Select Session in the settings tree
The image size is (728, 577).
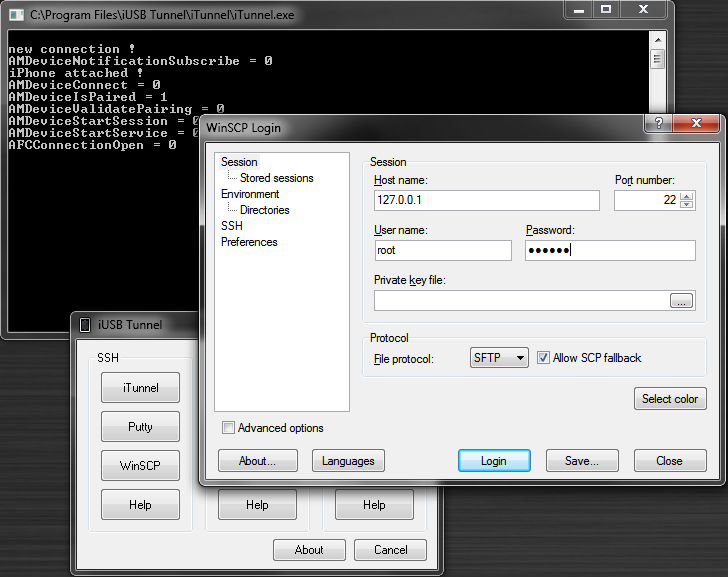(239, 162)
